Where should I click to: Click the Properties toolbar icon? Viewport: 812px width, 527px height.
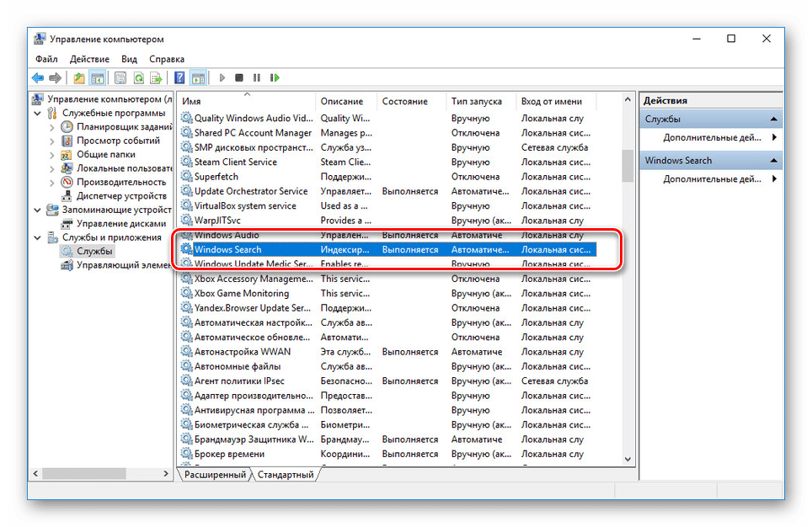click(x=120, y=78)
